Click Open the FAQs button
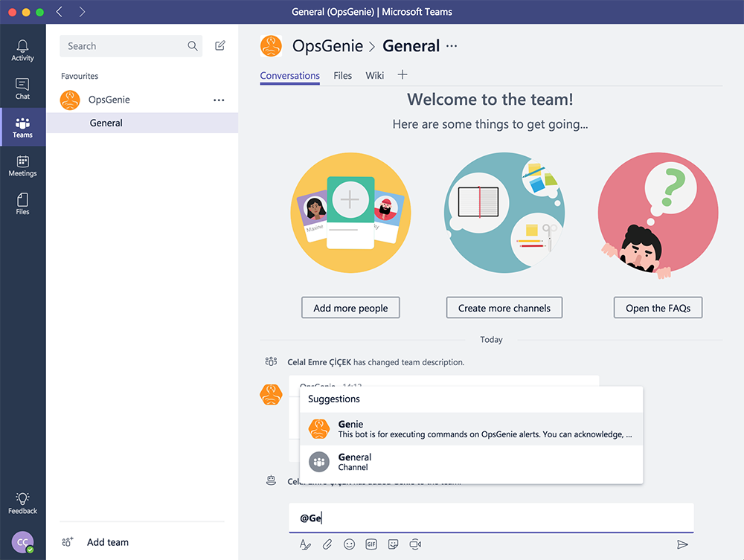This screenshot has width=744, height=560. pyautogui.click(x=658, y=308)
